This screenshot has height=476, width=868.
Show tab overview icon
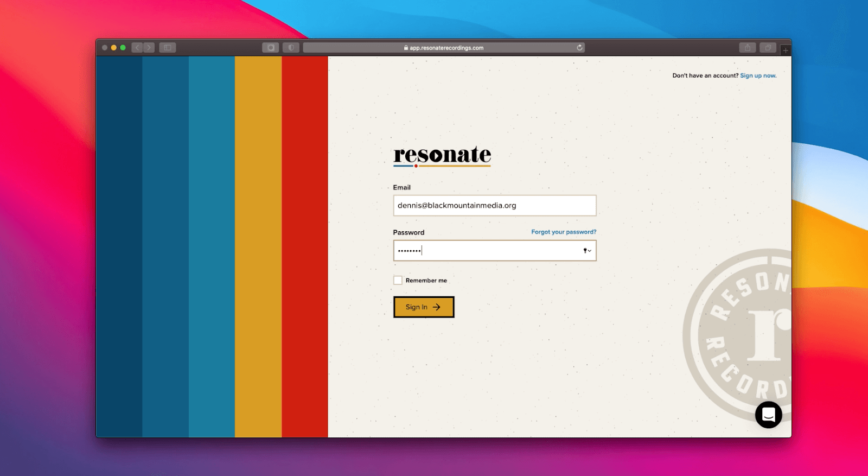coord(768,48)
